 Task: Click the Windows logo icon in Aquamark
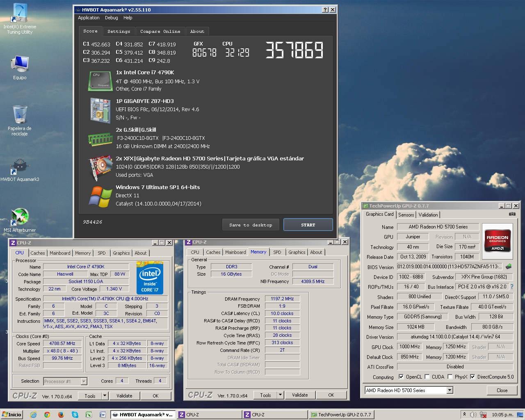[x=100, y=196]
